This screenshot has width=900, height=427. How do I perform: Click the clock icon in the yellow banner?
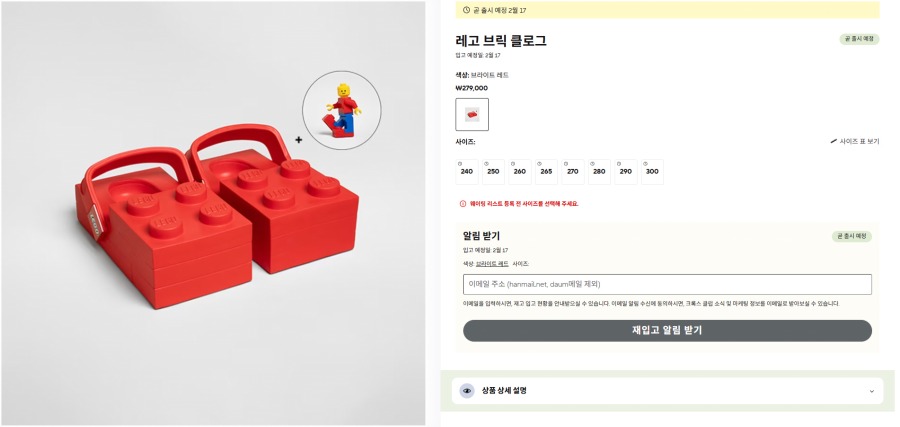[466, 9]
